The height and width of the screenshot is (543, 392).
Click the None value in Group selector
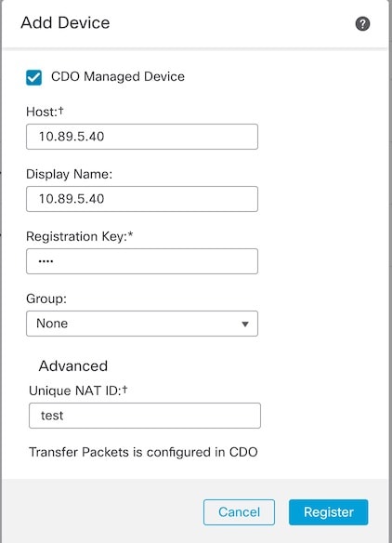52,324
